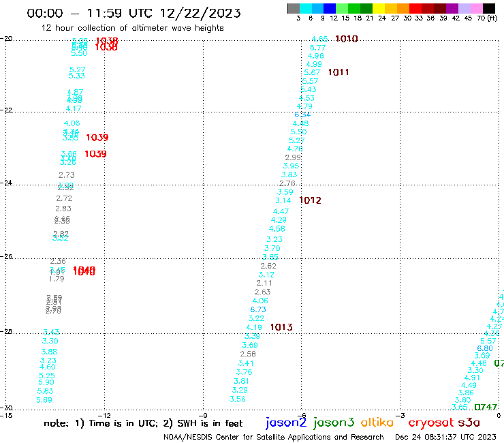
Task: Click the time stamp '1012'
Action: (x=310, y=200)
